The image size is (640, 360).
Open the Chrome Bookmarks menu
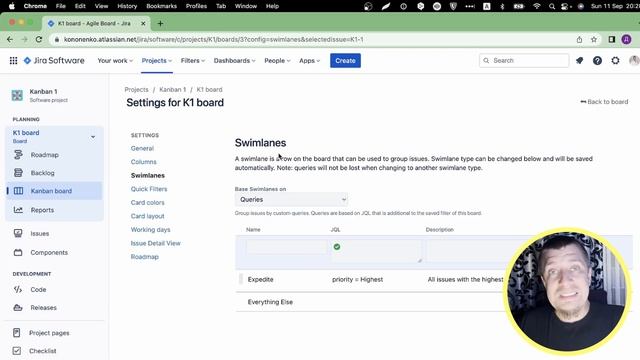pos(161,6)
